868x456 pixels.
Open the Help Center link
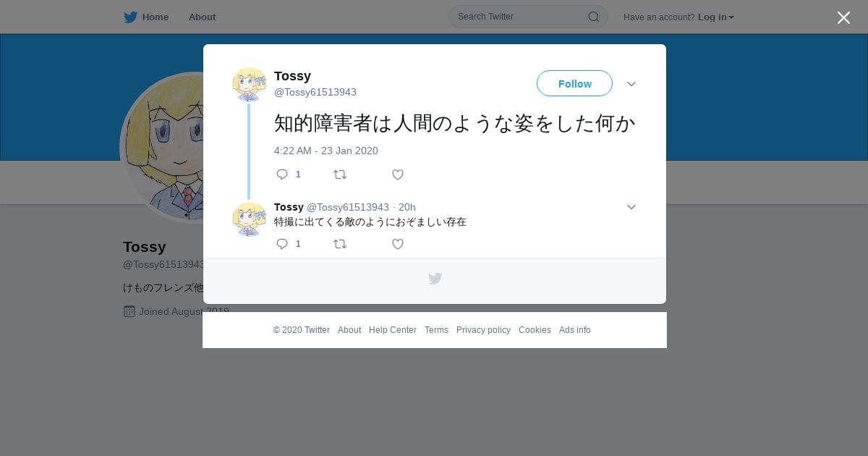[x=393, y=330]
